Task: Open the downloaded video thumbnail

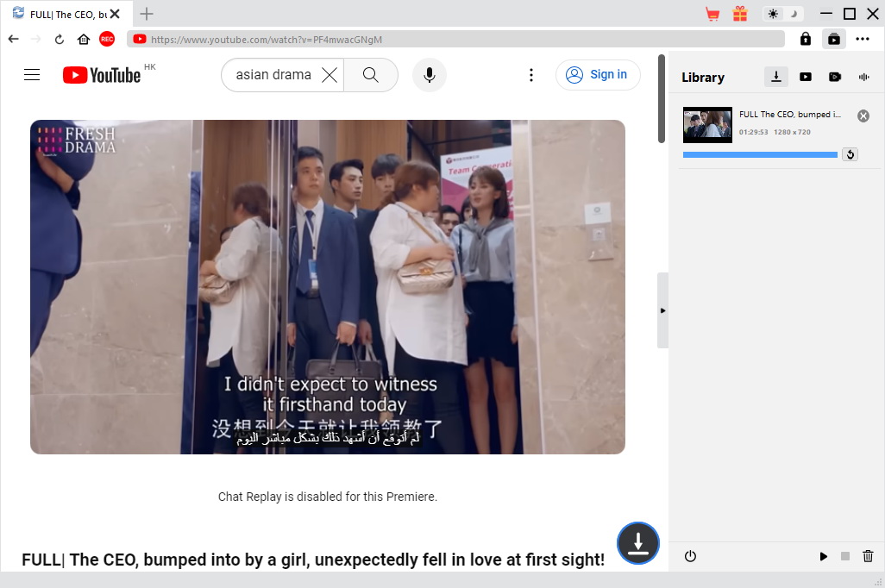Action: (707, 125)
